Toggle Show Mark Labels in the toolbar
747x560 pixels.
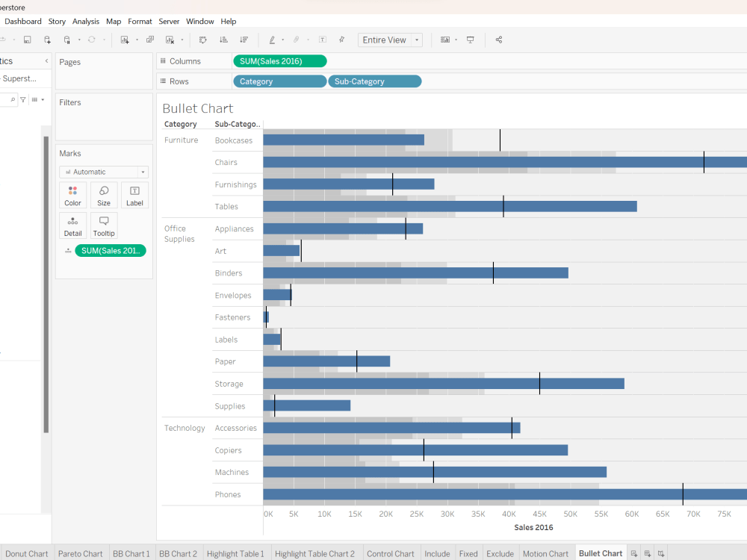(x=322, y=40)
